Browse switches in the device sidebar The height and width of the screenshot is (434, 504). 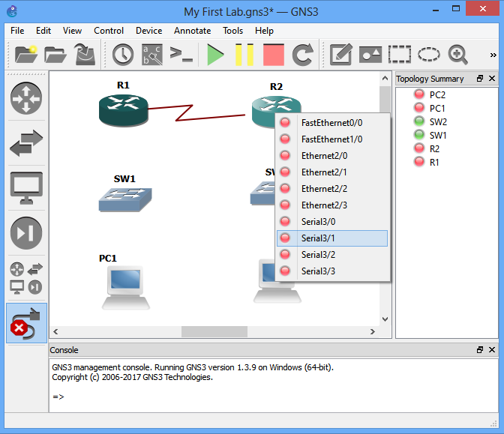click(26, 143)
